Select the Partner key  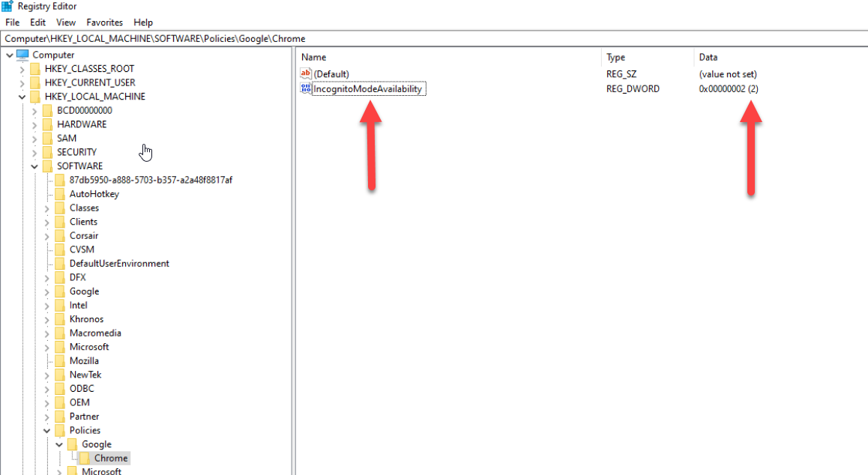click(84, 417)
